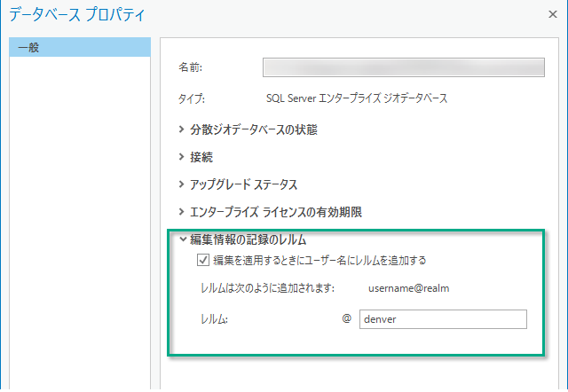Expand the 分散ジオデータベースの状態 section arrow
The height and width of the screenshot is (392, 568).
click(182, 129)
